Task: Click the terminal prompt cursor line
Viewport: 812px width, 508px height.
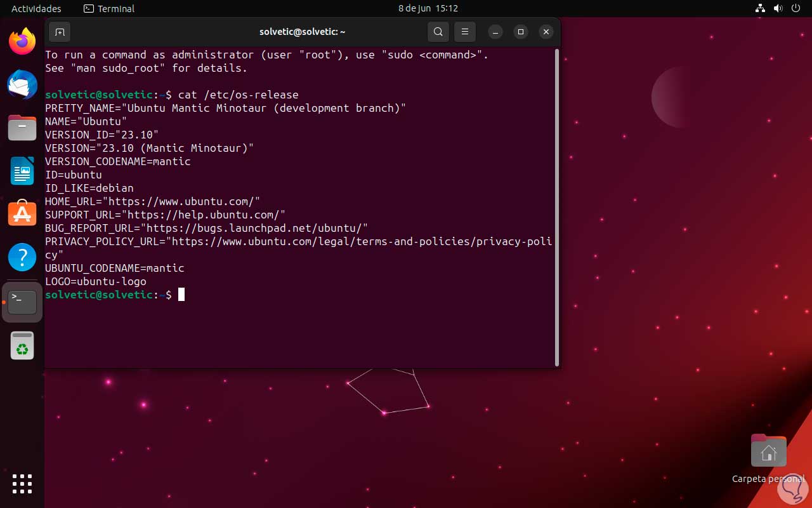Action: tap(115, 295)
